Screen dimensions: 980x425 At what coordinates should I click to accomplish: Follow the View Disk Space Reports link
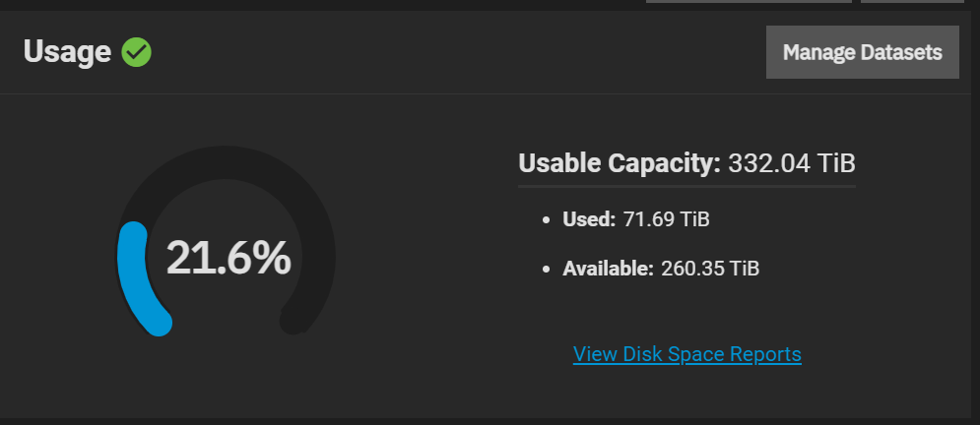(x=686, y=354)
